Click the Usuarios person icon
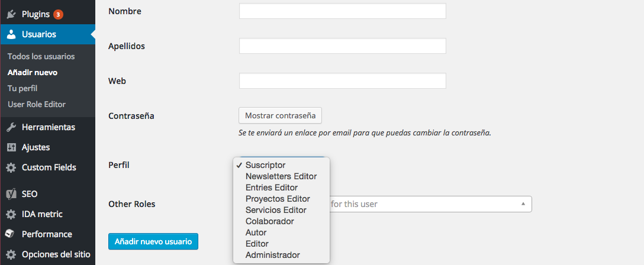The image size is (644, 265). tap(11, 34)
